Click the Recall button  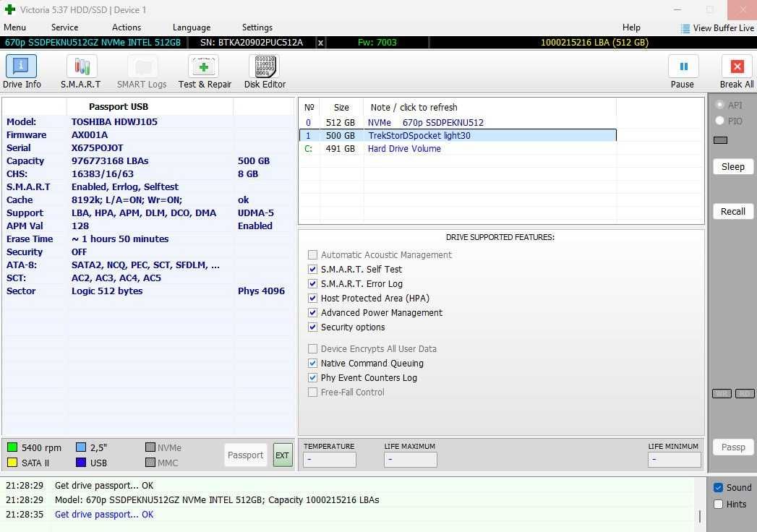[733, 212]
